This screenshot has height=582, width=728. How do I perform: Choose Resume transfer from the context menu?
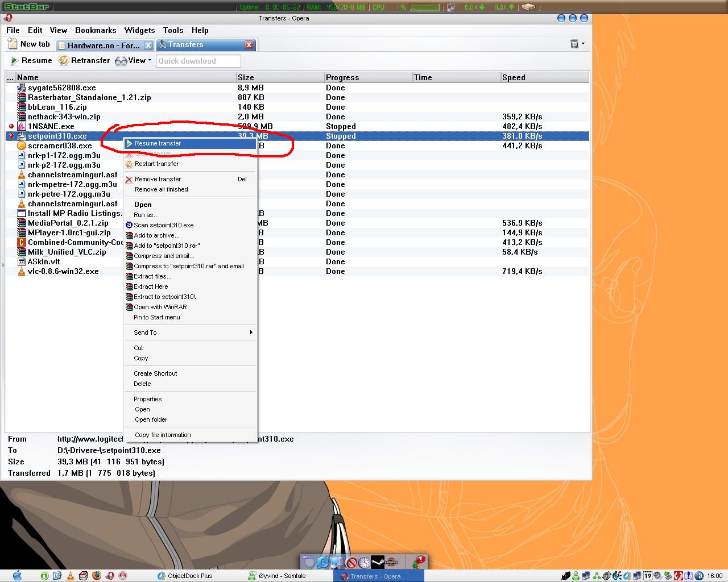190,143
